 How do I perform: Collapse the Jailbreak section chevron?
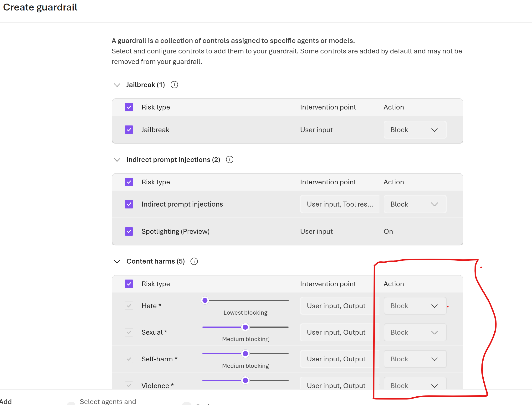[x=117, y=85]
